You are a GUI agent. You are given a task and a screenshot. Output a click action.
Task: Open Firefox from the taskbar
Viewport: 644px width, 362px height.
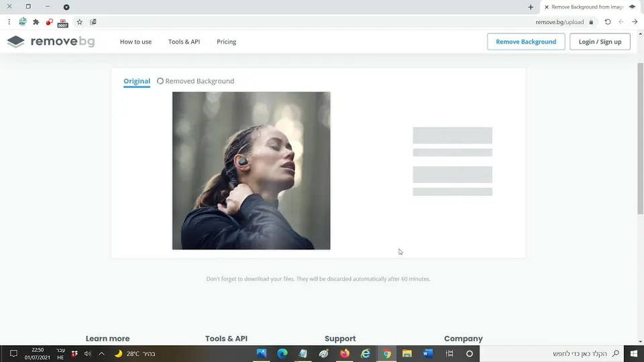click(x=345, y=353)
